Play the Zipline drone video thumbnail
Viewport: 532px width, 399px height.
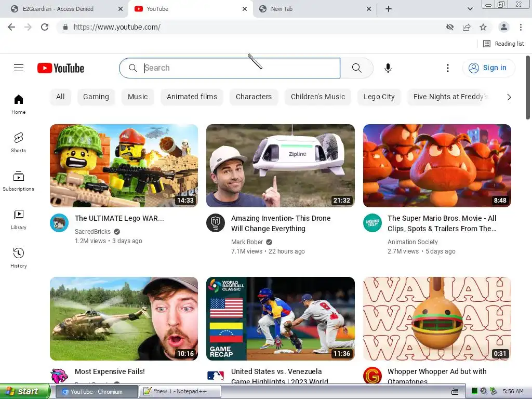280,166
